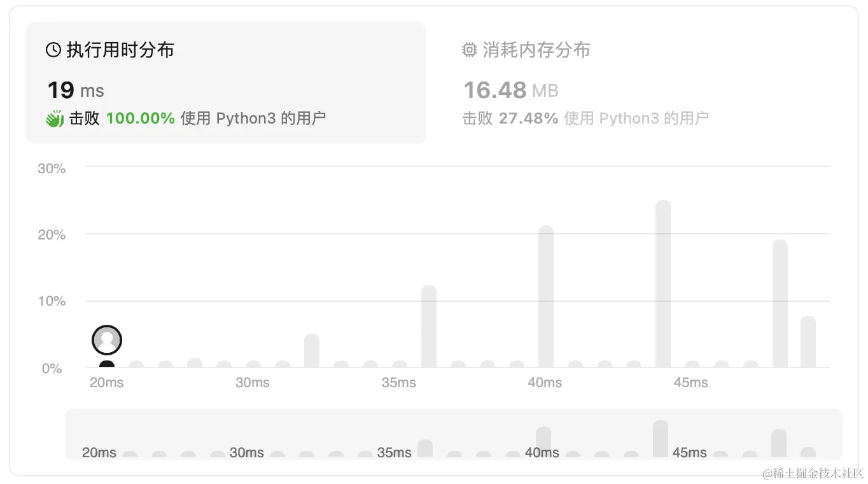Click the 20ms label in range overview
The height and width of the screenshot is (484, 868).
99,453
